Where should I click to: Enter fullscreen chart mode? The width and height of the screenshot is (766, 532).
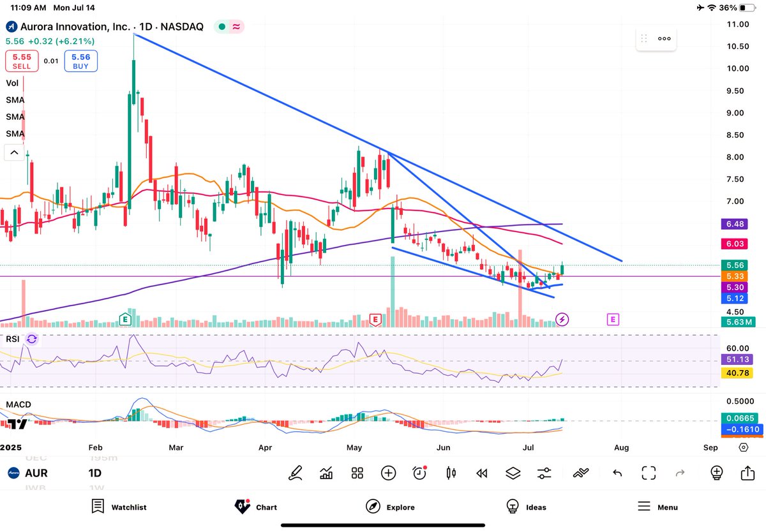click(x=649, y=473)
